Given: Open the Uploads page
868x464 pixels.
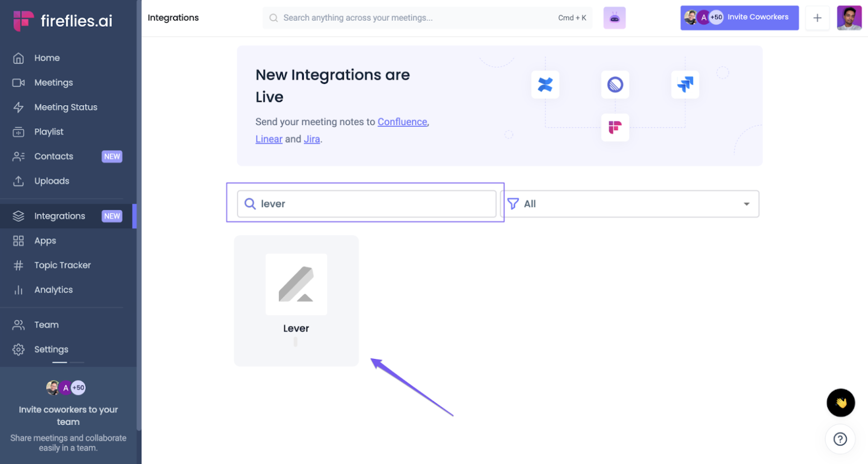Looking at the screenshot, I should click(67, 181).
